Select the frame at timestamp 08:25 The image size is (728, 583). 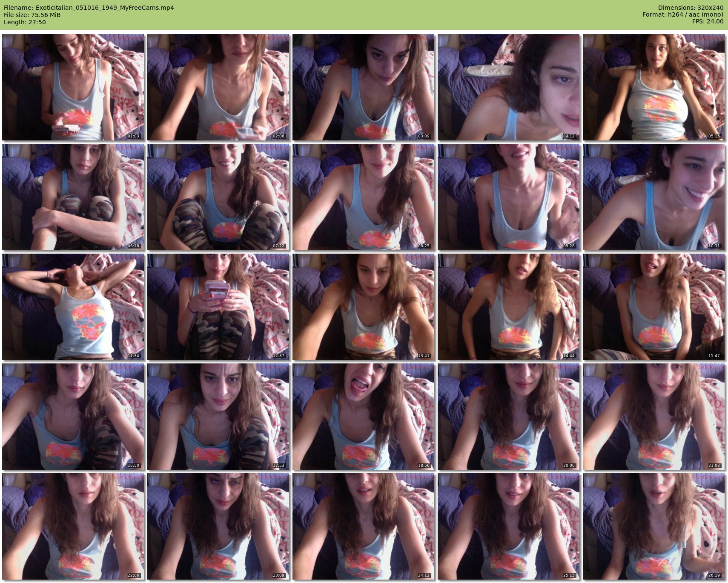click(363, 197)
